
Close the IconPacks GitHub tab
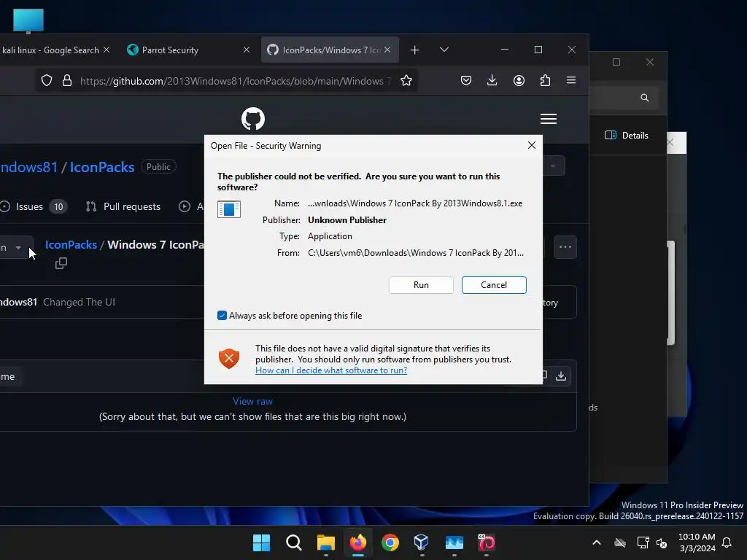click(x=387, y=50)
